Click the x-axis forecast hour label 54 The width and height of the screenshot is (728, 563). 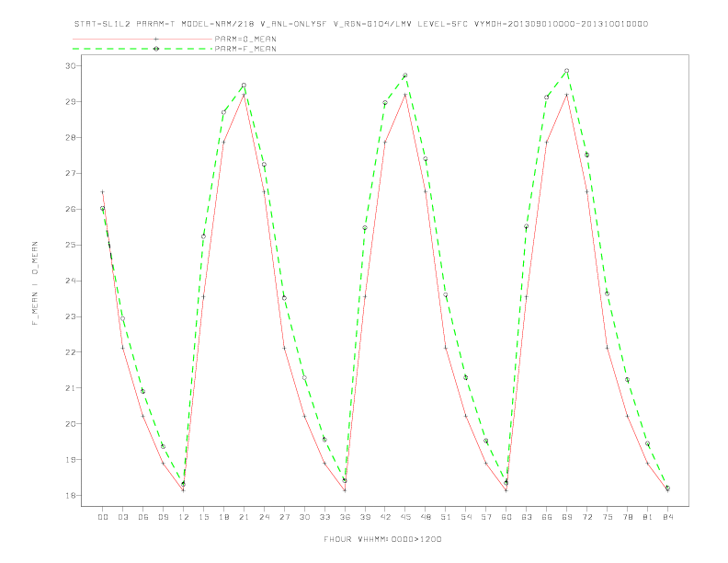[x=466, y=517]
